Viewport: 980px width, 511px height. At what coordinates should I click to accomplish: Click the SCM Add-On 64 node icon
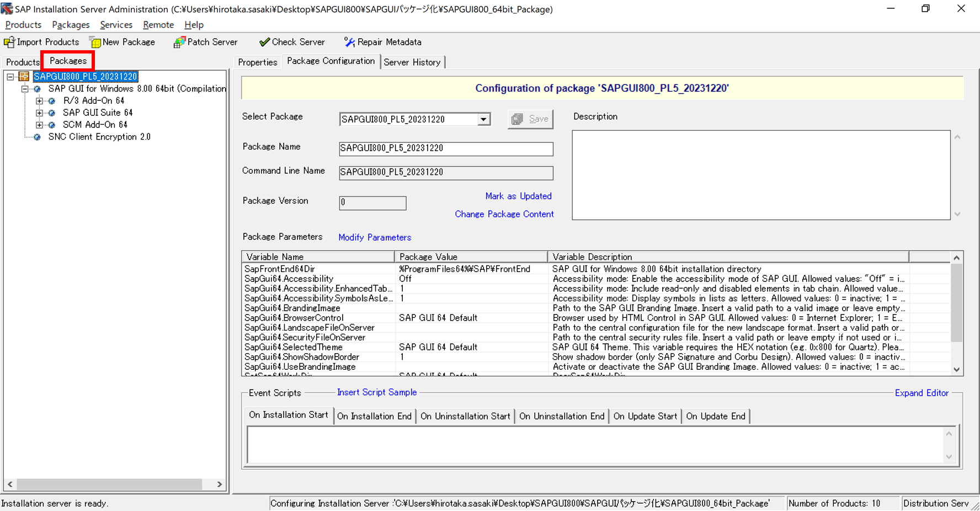[x=52, y=125]
